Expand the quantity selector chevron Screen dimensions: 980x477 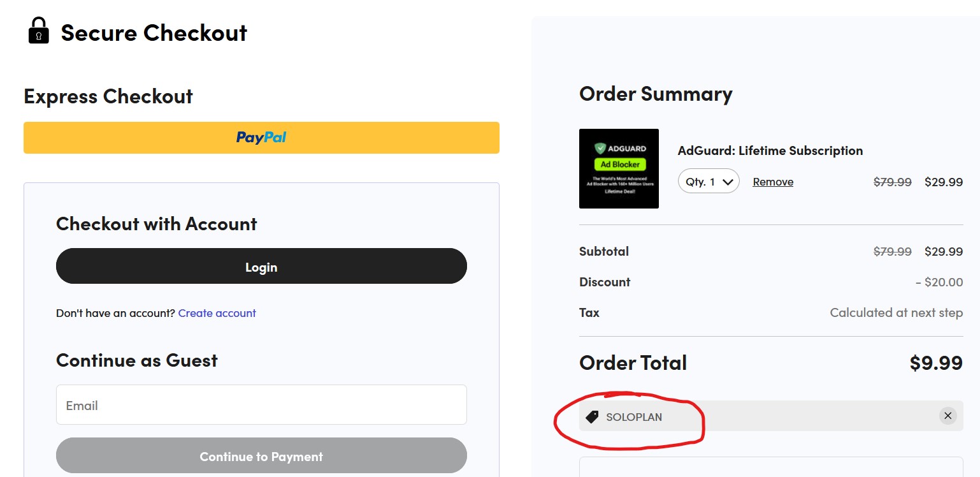click(x=726, y=181)
